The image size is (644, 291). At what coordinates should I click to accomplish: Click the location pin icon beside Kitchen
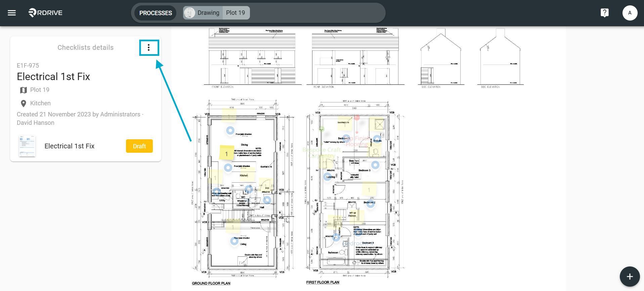24,103
